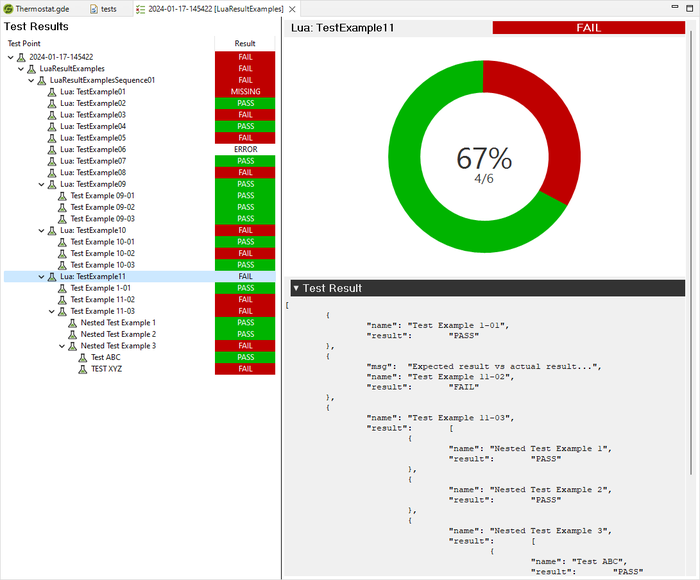Click the Result column header
Image resolution: width=700 pixels, height=580 pixels.
coord(245,43)
